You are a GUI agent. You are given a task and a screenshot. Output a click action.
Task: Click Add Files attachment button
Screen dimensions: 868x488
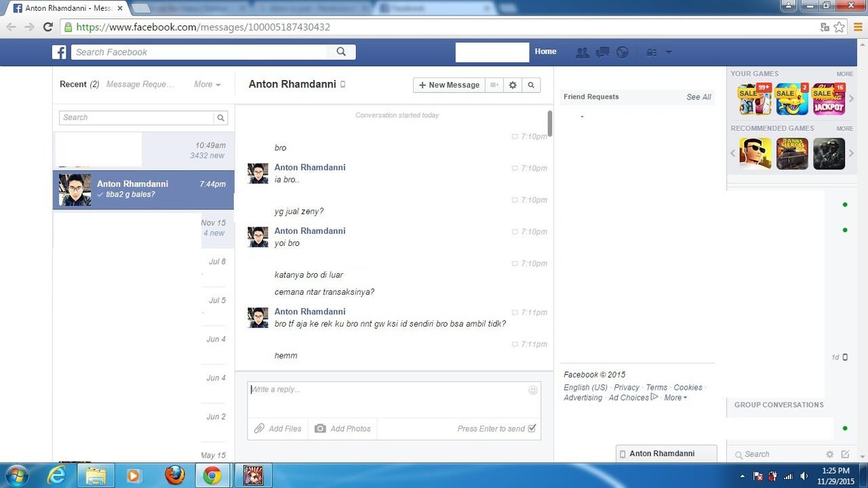click(x=278, y=428)
